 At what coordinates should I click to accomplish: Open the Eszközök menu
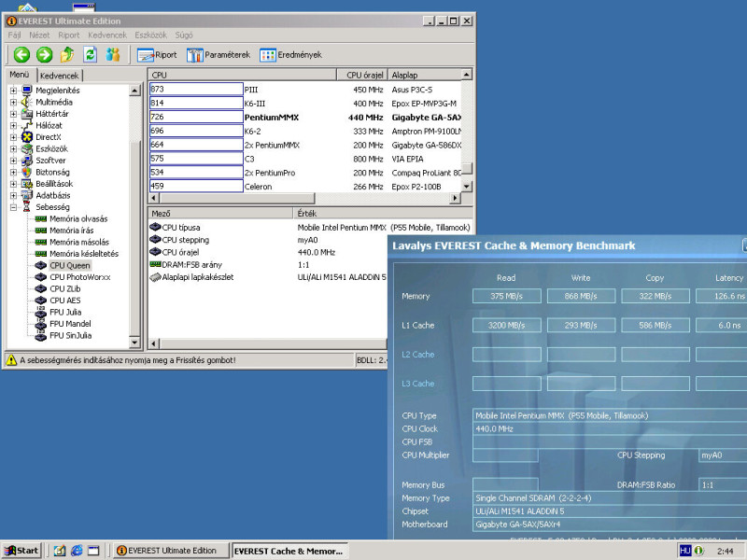pyautogui.click(x=150, y=35)
